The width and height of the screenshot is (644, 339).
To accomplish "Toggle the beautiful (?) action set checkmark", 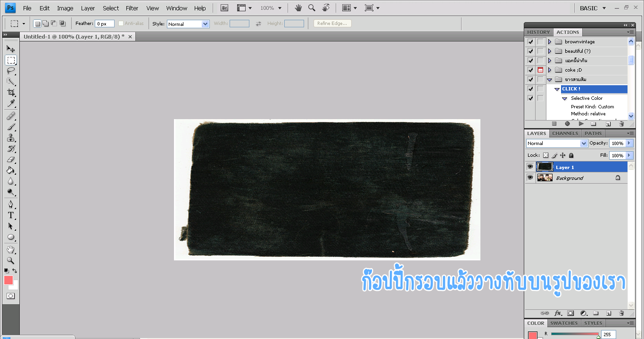I will pyautogui.click(x=530, y=51).
